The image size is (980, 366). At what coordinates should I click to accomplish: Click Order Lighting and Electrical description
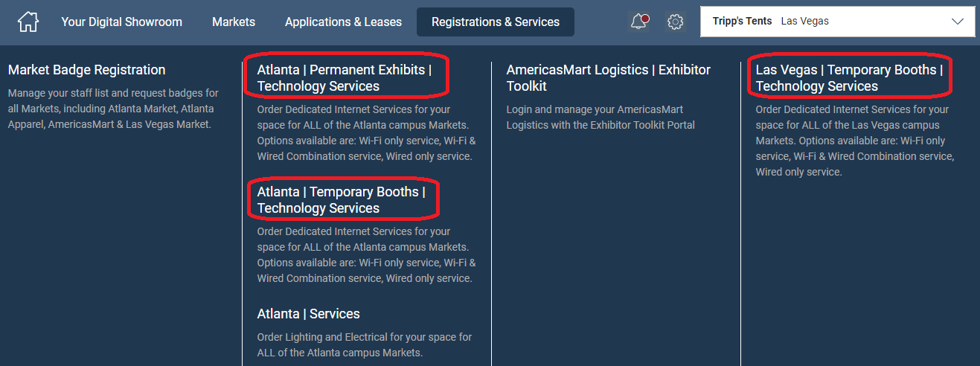365,344
